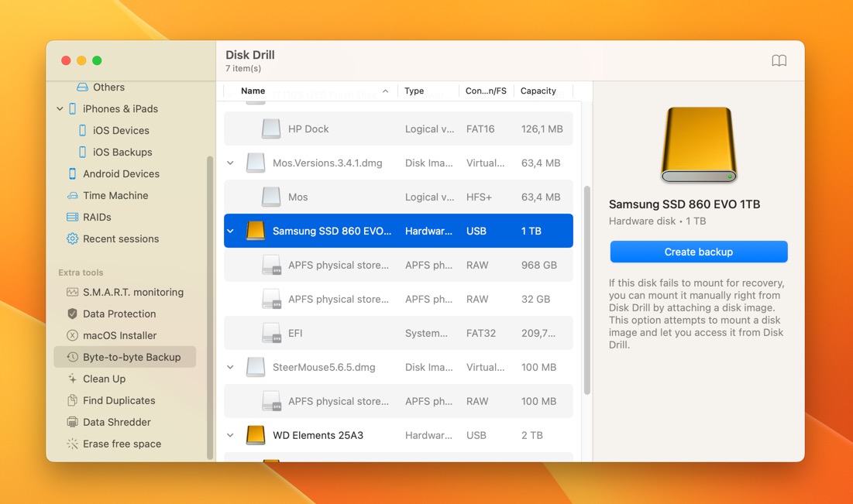Sort by the Type column header

click(x=414, y=91)
